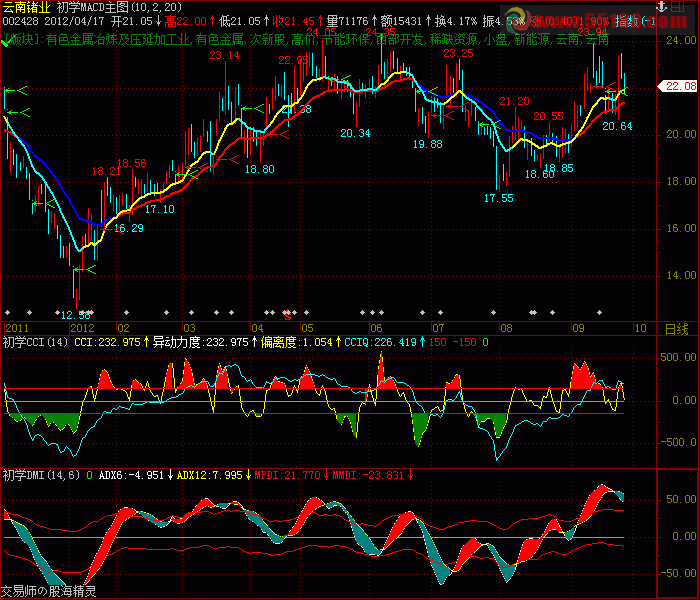This screenshot has width=700, height=600.
Task: Click the 18.00 price axis label
Action: tap(681, 181)
